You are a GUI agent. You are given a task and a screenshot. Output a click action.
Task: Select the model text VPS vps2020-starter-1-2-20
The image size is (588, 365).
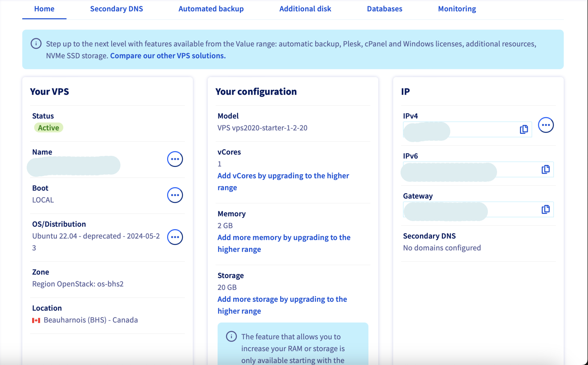(x=263, y=128)
